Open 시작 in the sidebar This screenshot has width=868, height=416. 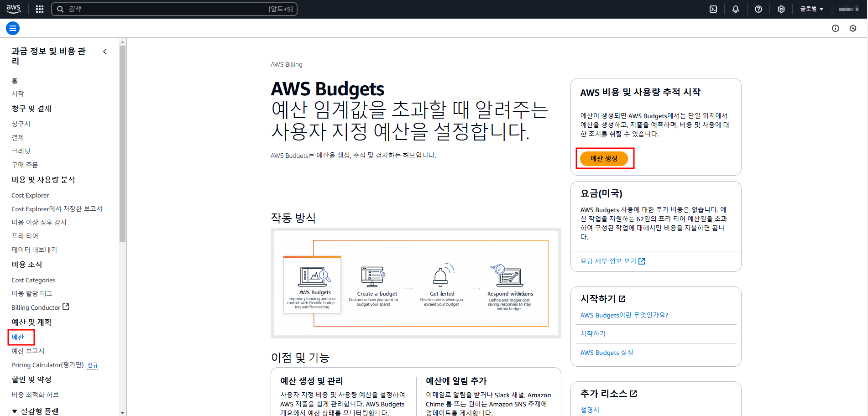coord(18,94)
